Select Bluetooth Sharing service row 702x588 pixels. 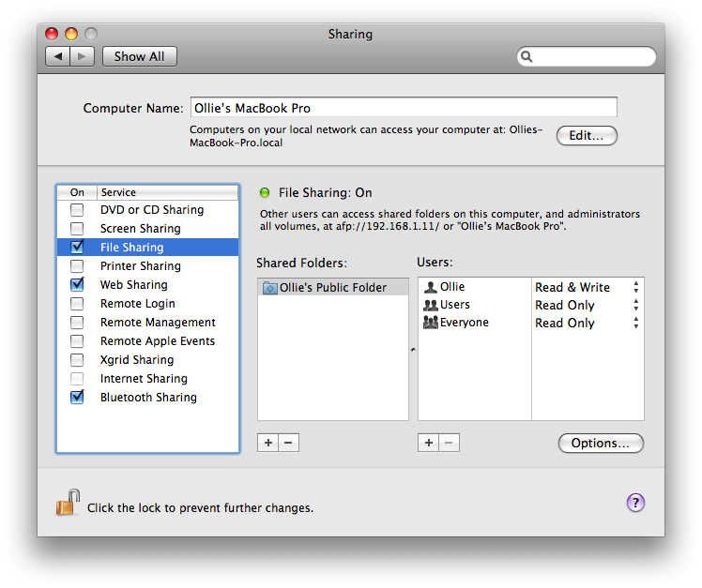pos(147,398)
